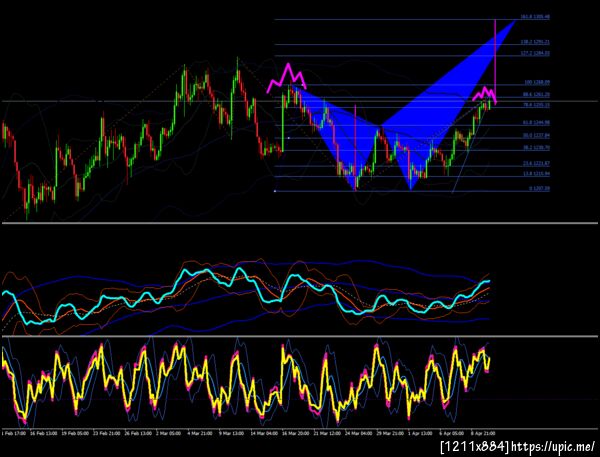Select the 138.2 Fibonacci level label
Image resolution: width=600 pixels, height=457 pixels.
(535, 42)
